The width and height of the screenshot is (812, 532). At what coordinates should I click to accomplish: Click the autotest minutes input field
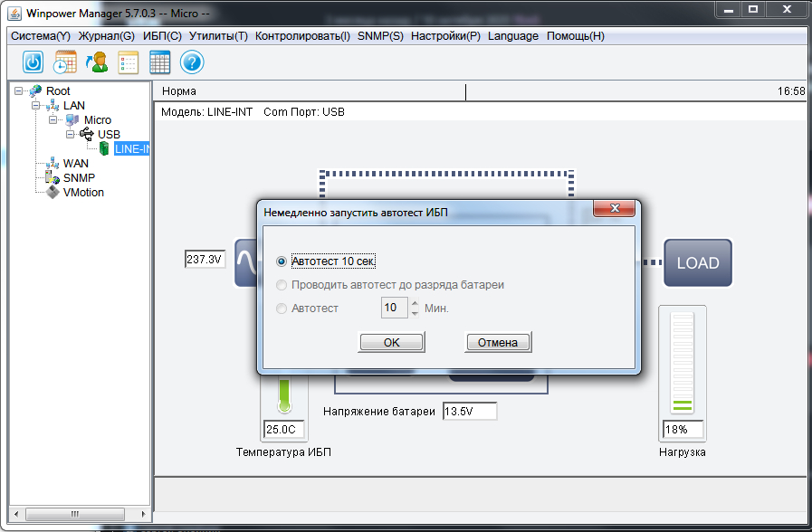click(395, 308)
